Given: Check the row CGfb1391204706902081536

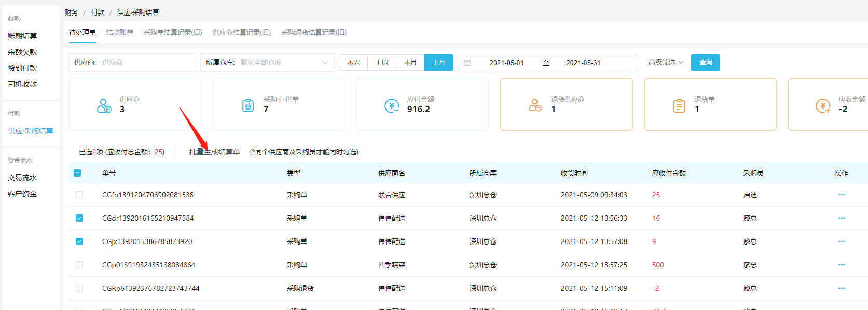Looking at the screenshot, I should (x=79, y=195).
